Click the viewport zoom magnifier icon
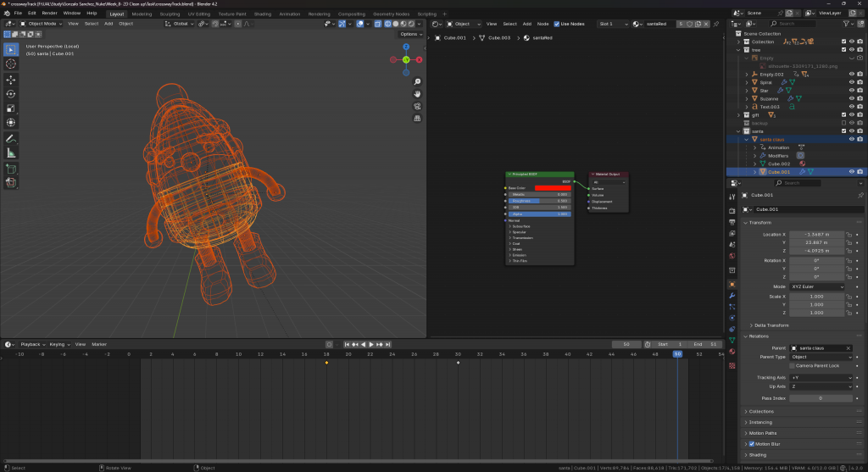 coord(417,82)
